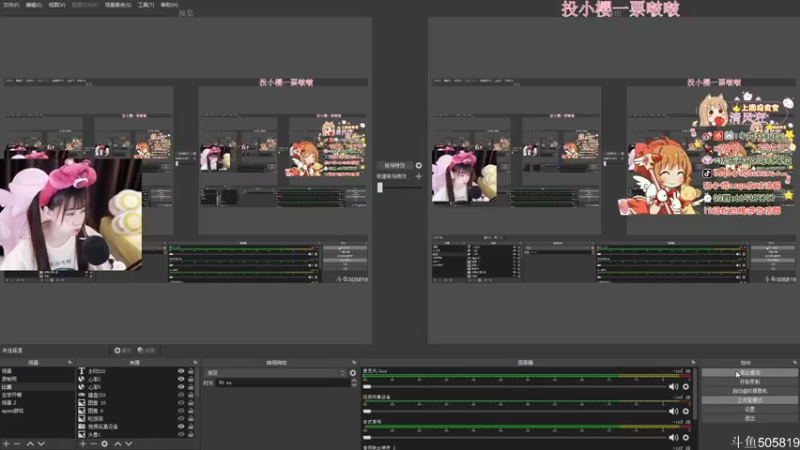Open 设置 in the Controls dock
This screenshot has width=800, height=450.
click(x=749, y=409)
